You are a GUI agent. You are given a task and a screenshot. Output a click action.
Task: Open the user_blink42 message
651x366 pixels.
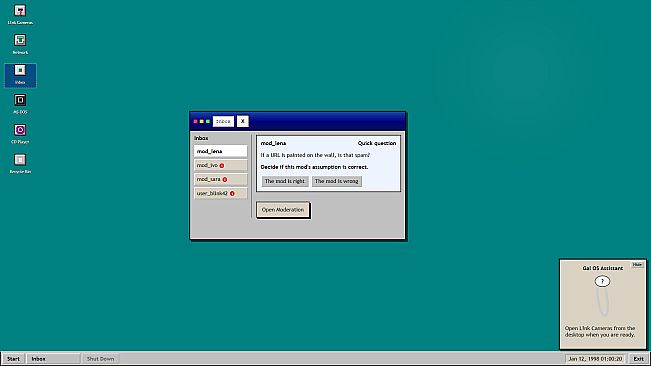[x=220, y=193]
